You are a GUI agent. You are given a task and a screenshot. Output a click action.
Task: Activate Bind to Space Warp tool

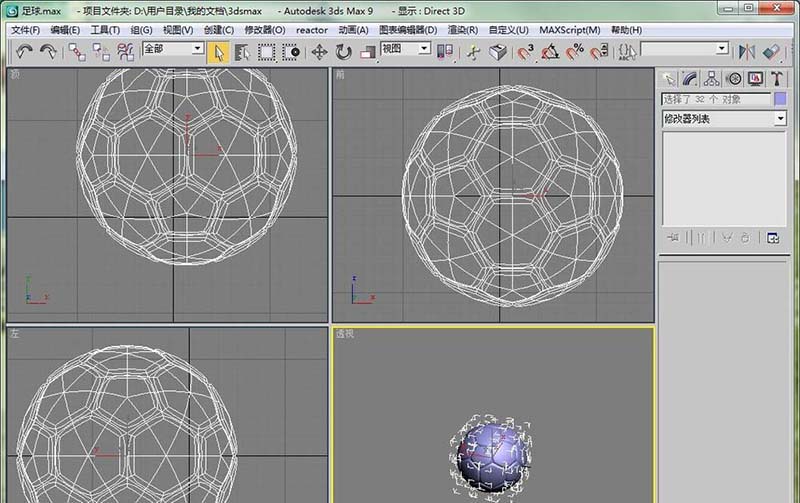[125, 52]
